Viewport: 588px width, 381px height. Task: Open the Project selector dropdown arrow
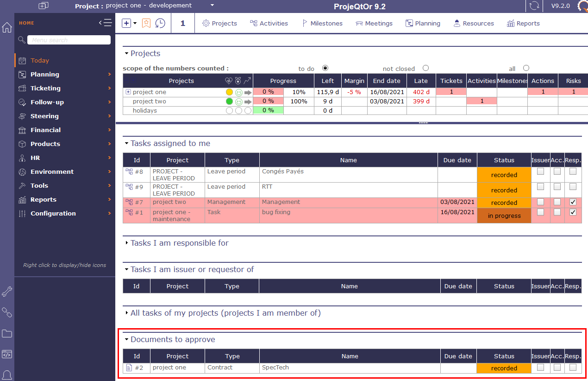[x=212, y=6]
